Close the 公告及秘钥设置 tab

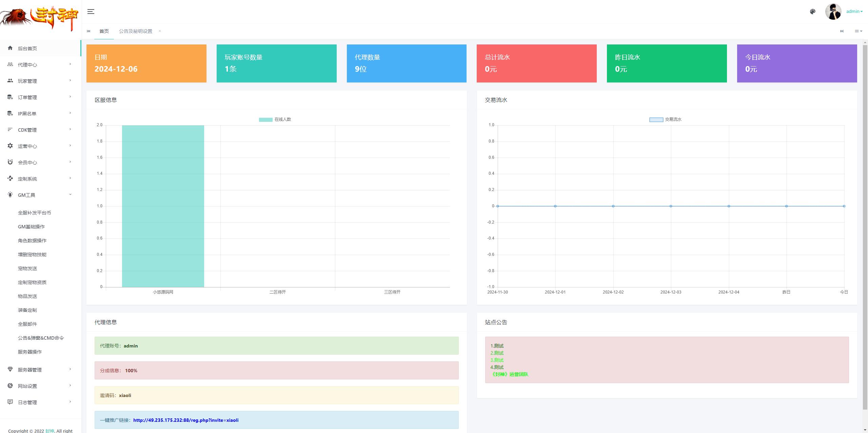[x=160, y=31]
